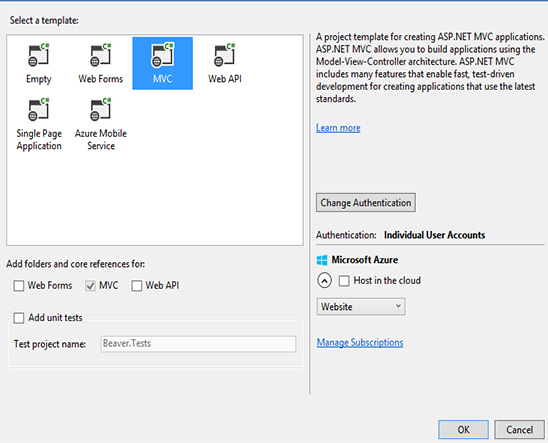Follow the Learn more link
This screenshot has width=548, height=443.
coord(338,128)
